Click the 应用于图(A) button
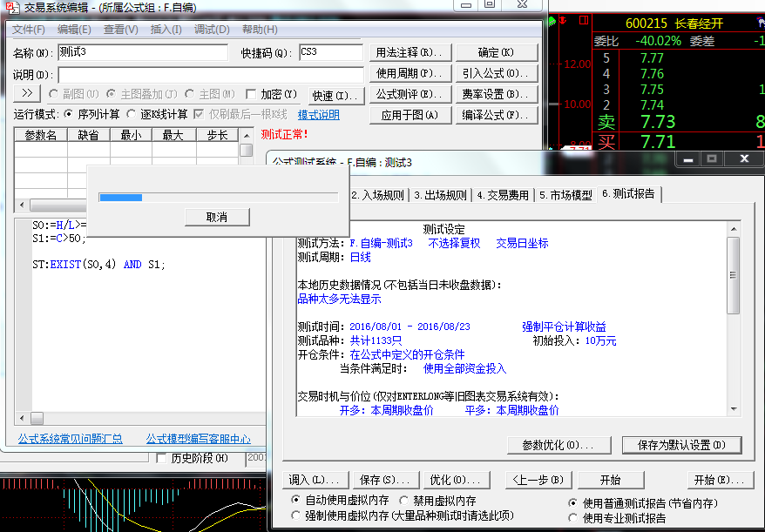 click(410, 115)
